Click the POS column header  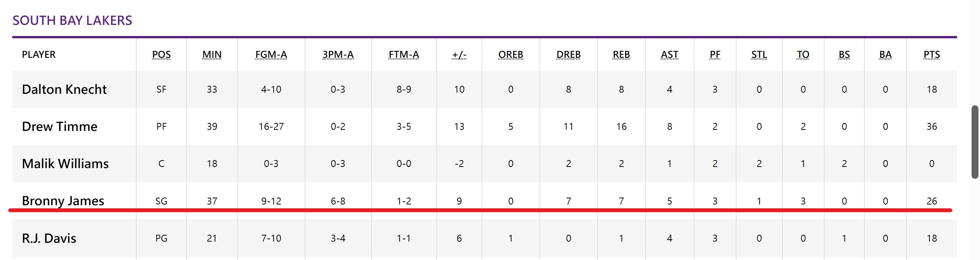tap(161, 54)
